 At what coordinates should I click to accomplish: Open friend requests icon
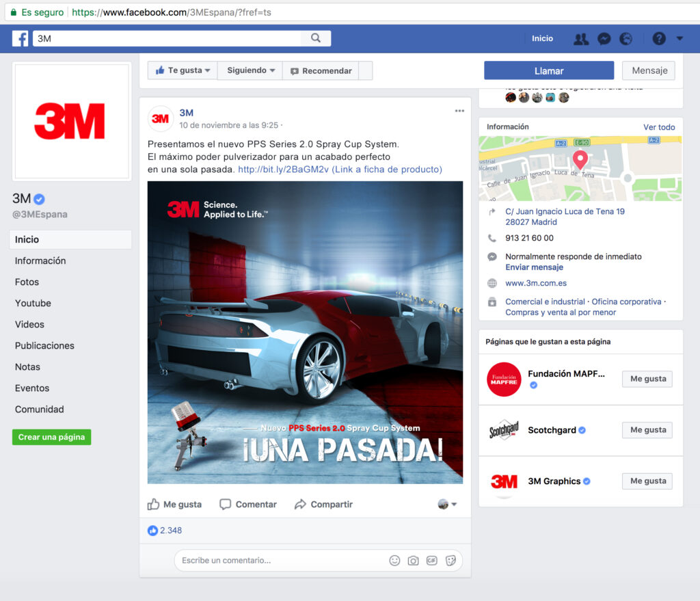click(x=581, y=39)
